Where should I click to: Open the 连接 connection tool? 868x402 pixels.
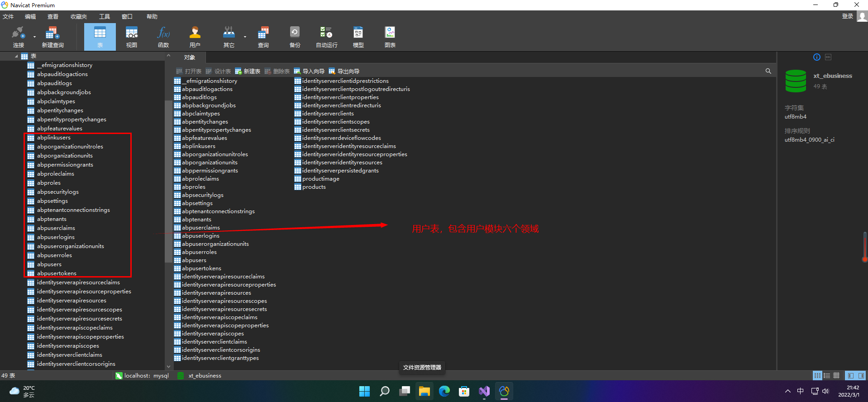18,37
